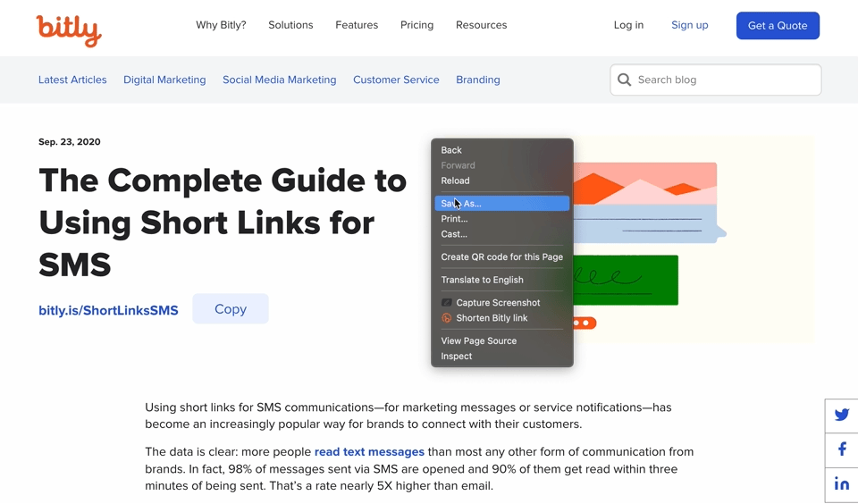This screenshot has width=858, height=504.
Task: Click the Capture Screenshot label in the menu
Action: (498, 303)
